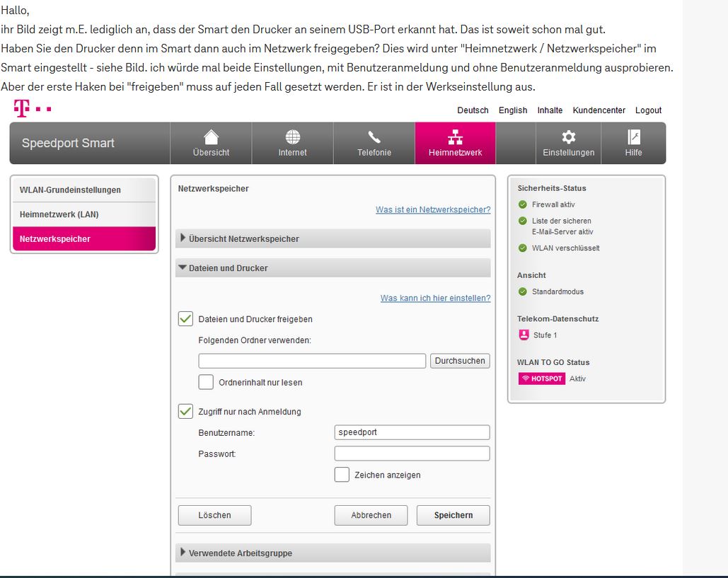This screenshot has height=578, width=728.
Task: Open Inhalte menu link
Action: 550,110
